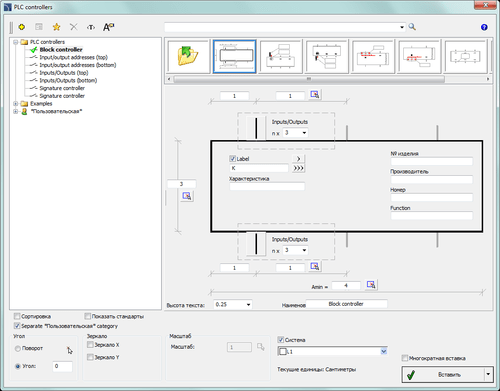Click the T text toolbar icon
500x391 pixels.
91,27
